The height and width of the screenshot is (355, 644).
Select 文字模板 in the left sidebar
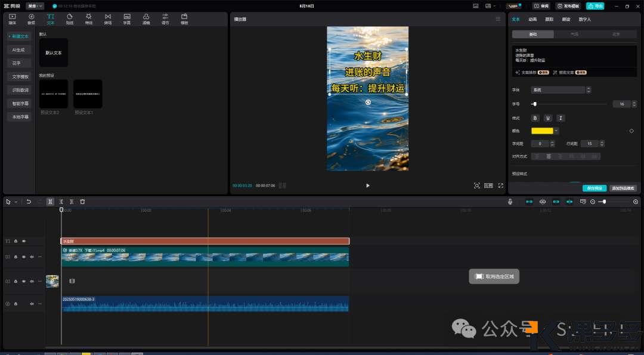pyautogui.click(x=21, y=76)
